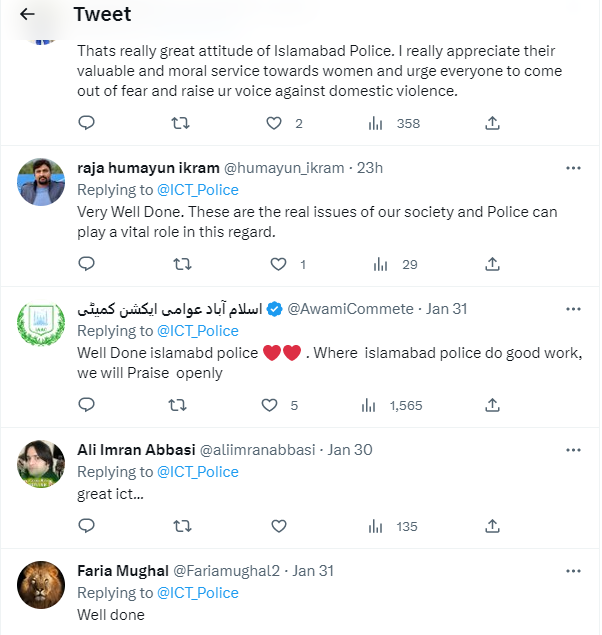
Task: Like Ali Imran Abbasi's tweet
Action: point(279,526)
